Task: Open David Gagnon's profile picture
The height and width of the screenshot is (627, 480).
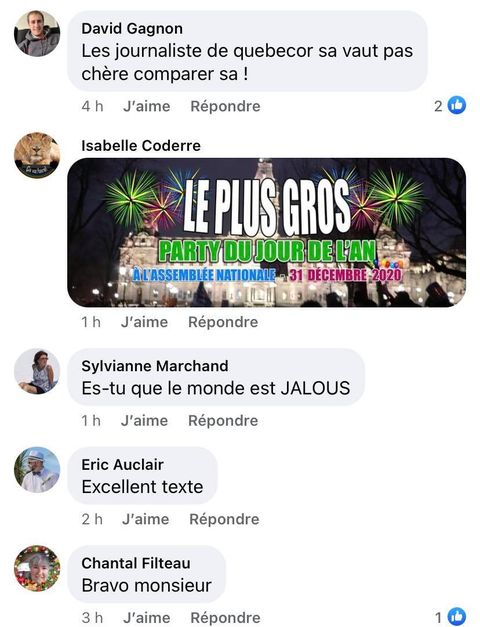Action: [x=37, y=34]
